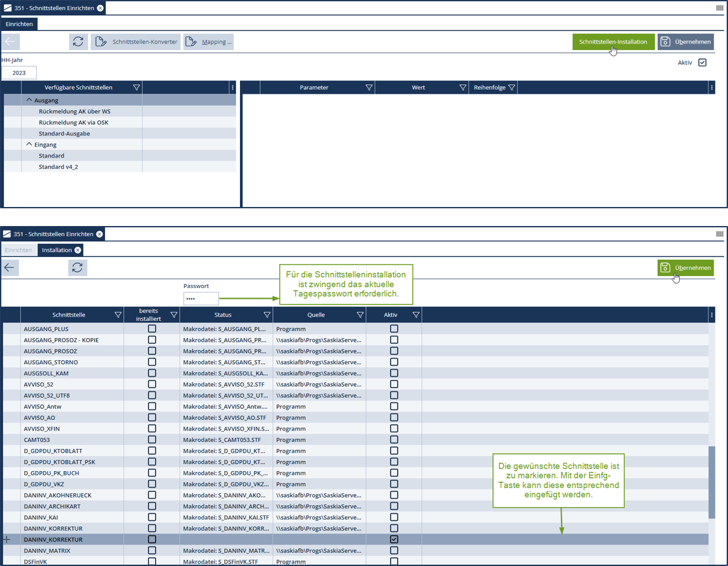The width and height of the screenshot is (728, 566).
Task: Check bereits installiert for AUSGANG_PLUS
Action: (x=152, y=329)
